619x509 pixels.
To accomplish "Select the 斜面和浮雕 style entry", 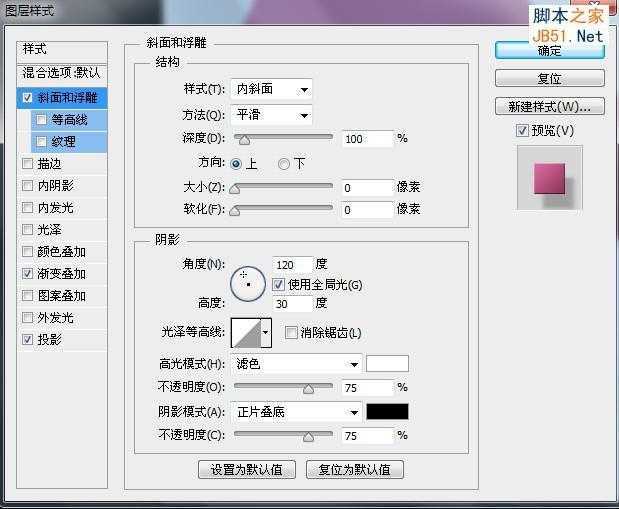I will click(x=62, y=98).
